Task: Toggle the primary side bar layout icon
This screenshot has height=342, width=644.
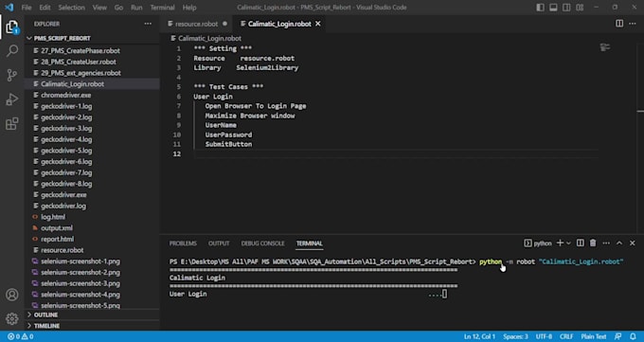Action: 540,8
